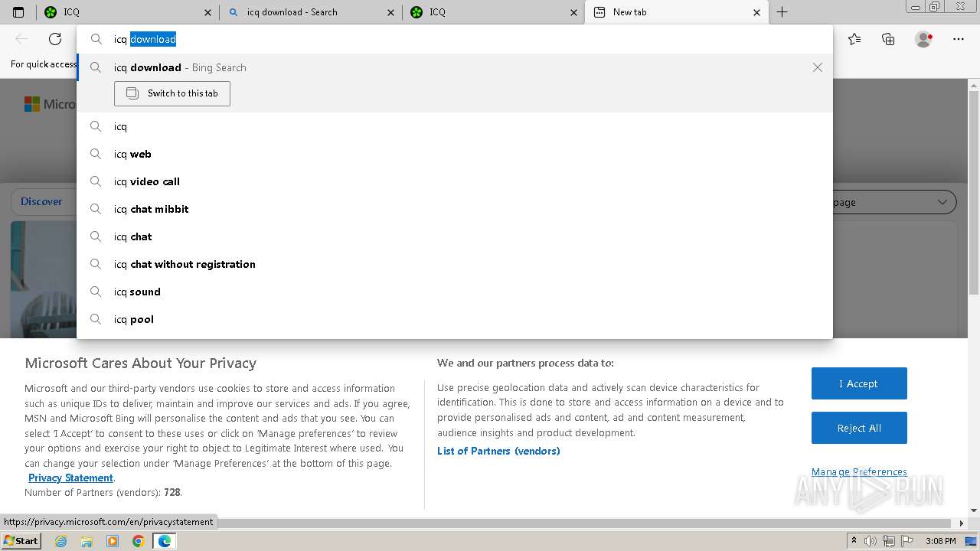Screen dimensions: 980x551
Task: Switch to the first ICQ tab
Action: click(128, 12)
